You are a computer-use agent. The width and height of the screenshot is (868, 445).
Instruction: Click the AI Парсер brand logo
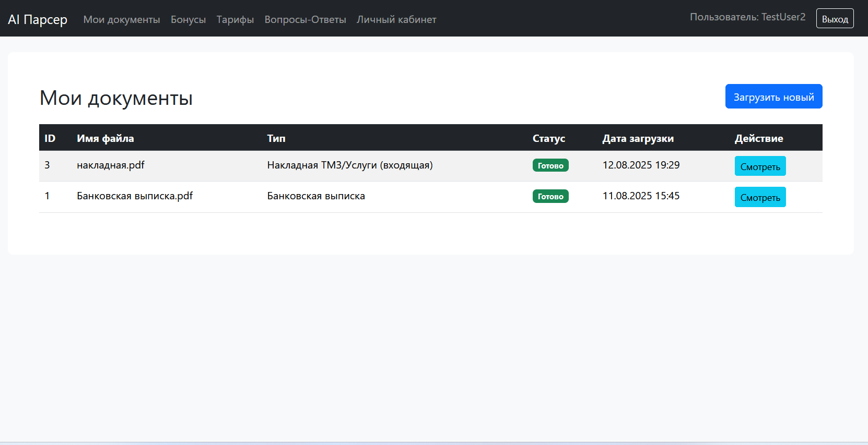pyautogui.click(x=38, y=19)
